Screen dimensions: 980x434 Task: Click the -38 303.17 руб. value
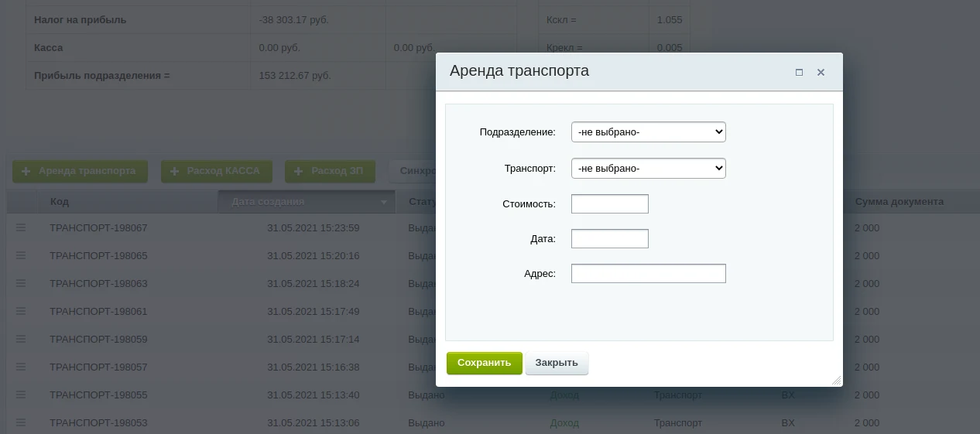click(294, 19)
